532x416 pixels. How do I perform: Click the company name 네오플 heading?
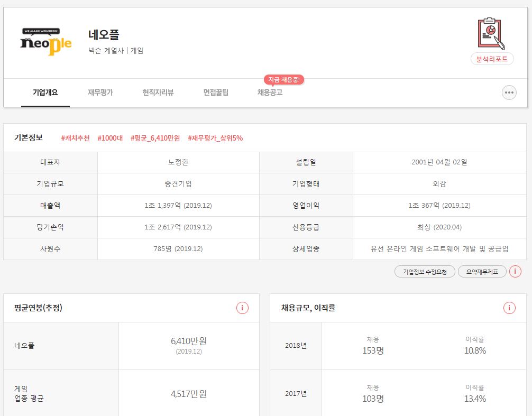(x=104, y=34)
